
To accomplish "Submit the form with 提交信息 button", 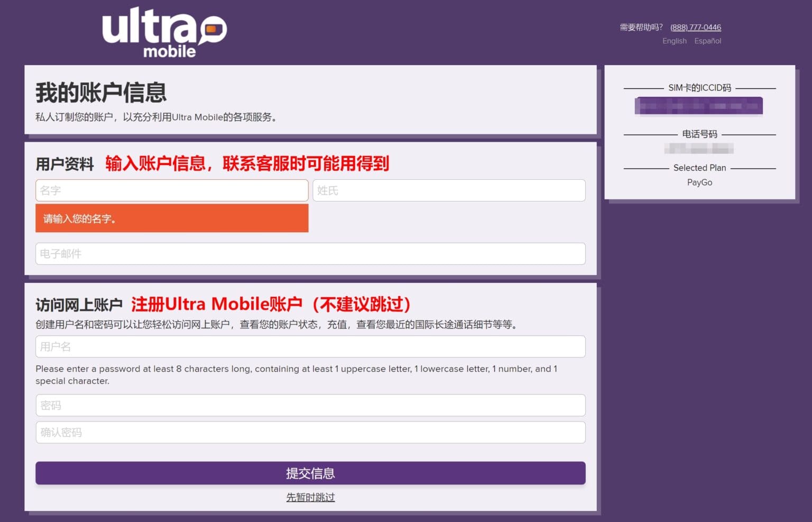I will pos(310,473).
